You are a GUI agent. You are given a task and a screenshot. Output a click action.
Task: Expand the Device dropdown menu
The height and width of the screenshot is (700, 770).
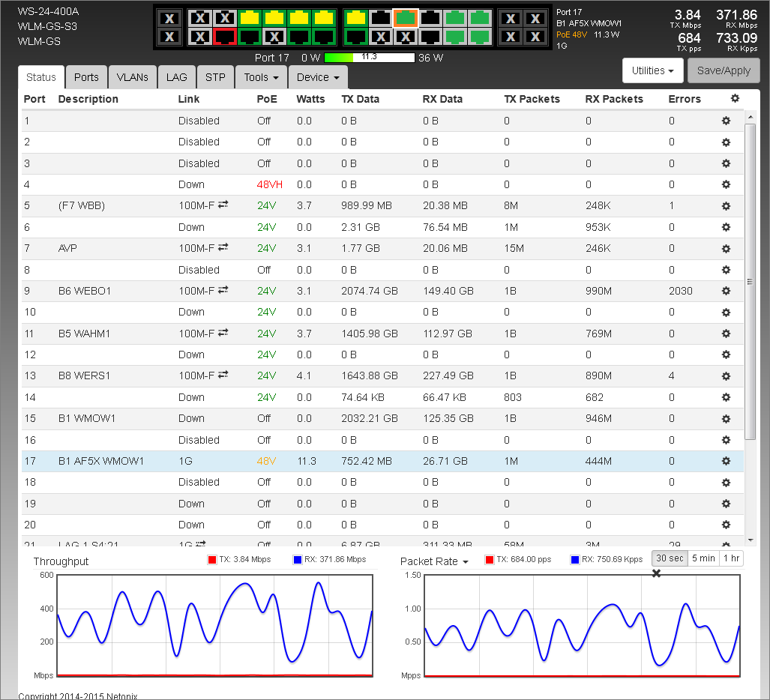click(317, 77)
